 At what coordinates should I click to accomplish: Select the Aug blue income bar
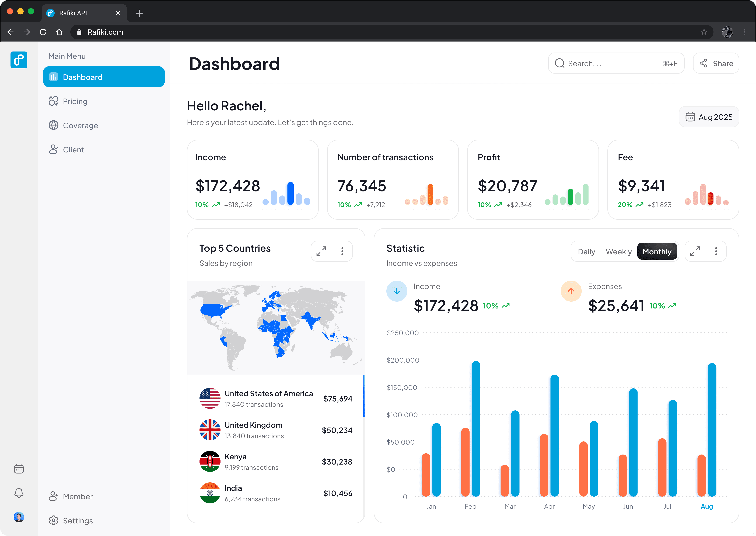point(712,430)
